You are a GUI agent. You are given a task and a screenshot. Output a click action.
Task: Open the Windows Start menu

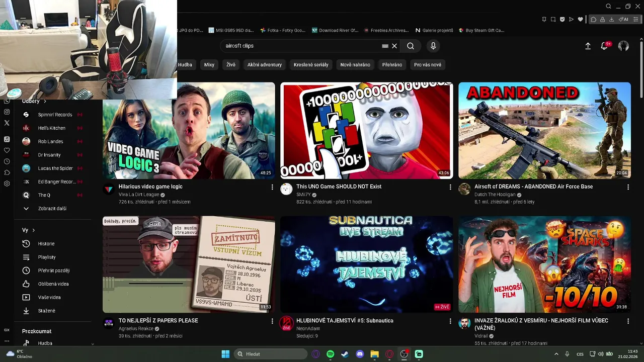point(225,354)
